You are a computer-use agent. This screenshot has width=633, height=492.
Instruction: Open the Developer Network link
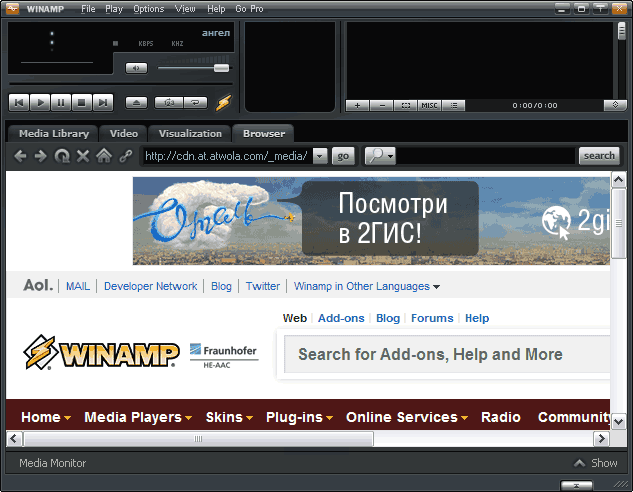coord(151,286)
